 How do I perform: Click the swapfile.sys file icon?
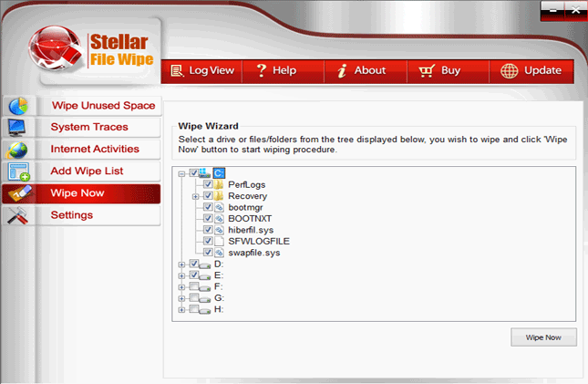[x=220, y=253]
